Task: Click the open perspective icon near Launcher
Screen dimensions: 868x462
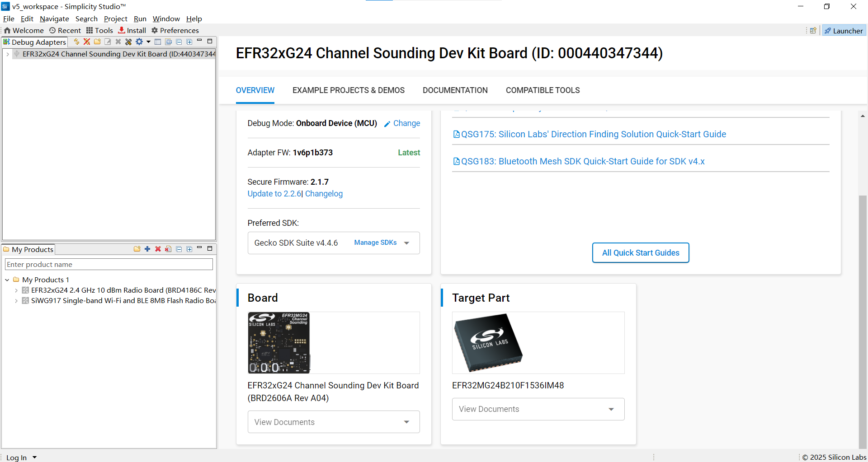Action: (x=813, y=31)
